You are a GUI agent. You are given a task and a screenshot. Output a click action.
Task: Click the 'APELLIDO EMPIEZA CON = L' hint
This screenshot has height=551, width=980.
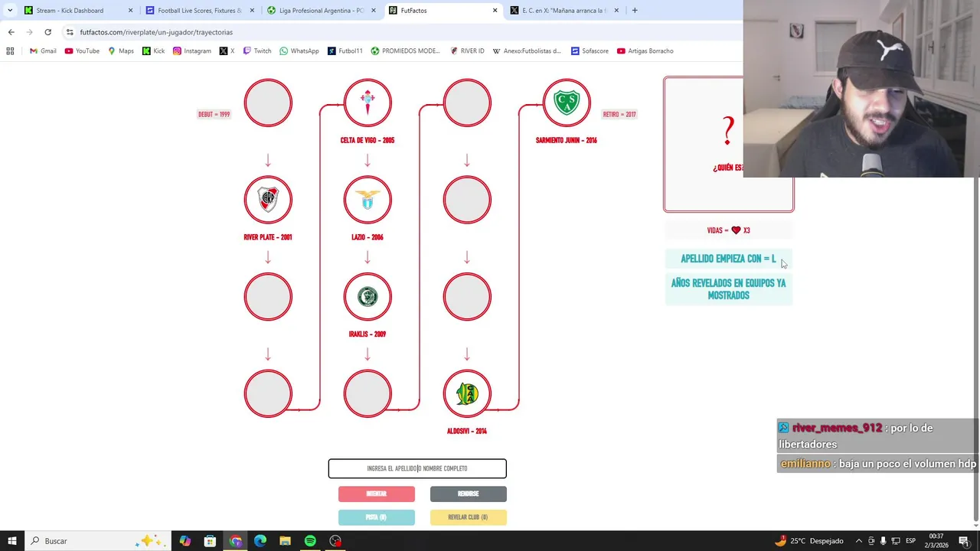pyautogui.click(x=729, y=259)
